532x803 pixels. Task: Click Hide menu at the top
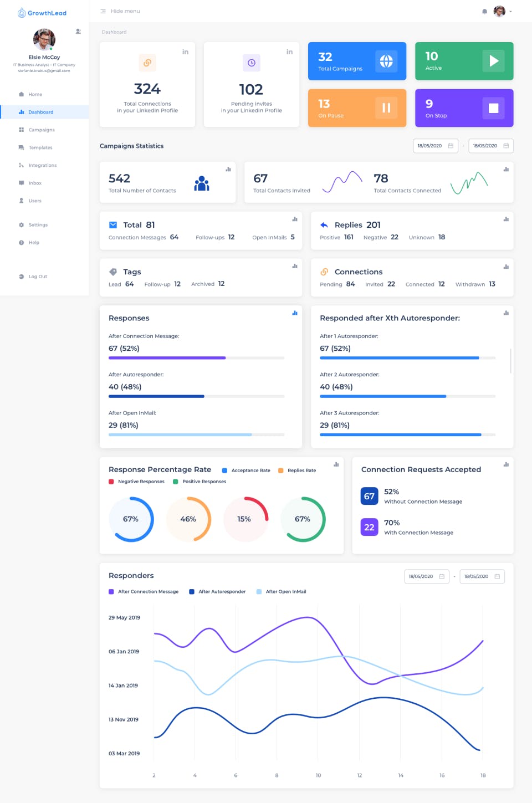[120, 11]
